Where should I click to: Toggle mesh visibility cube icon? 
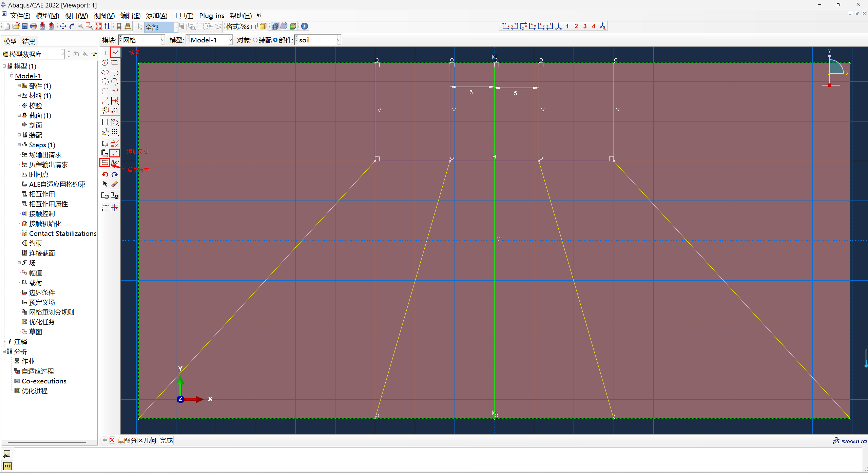click(275, 26)
